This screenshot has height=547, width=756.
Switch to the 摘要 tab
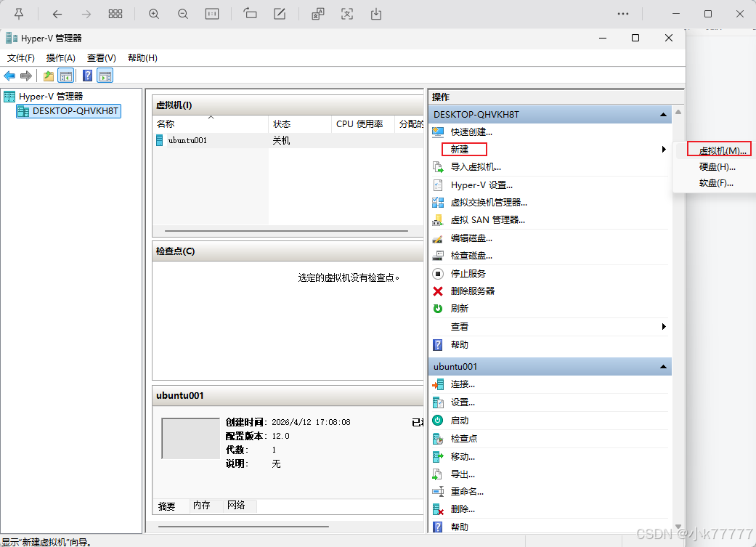(167, 506)
